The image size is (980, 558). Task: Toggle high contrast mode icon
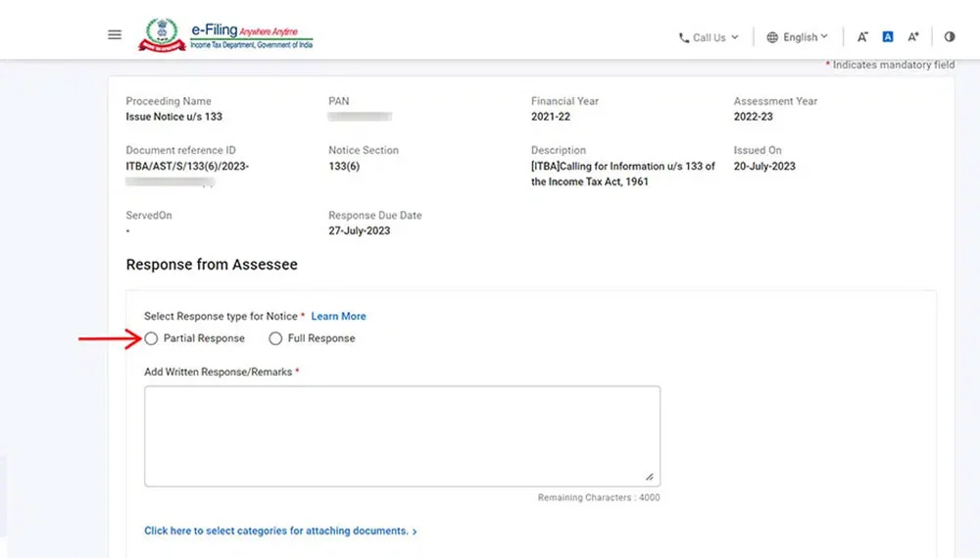click(950, 37)
